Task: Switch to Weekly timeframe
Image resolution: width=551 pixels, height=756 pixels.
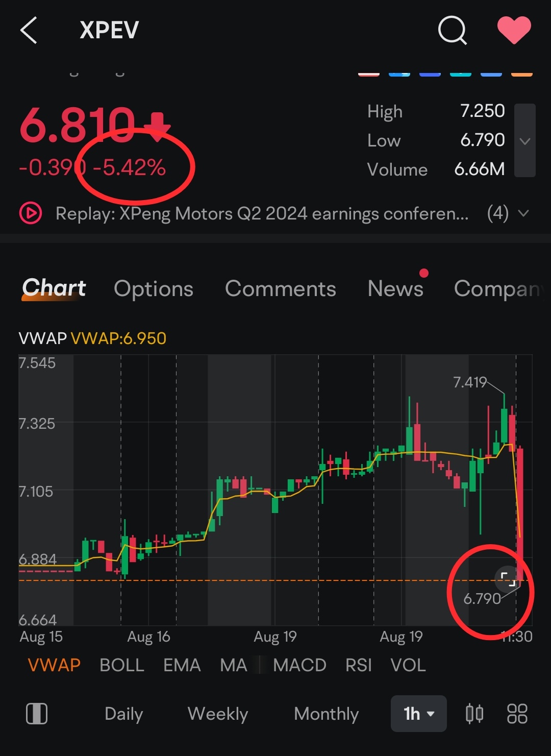Action: tap(218, 714)
